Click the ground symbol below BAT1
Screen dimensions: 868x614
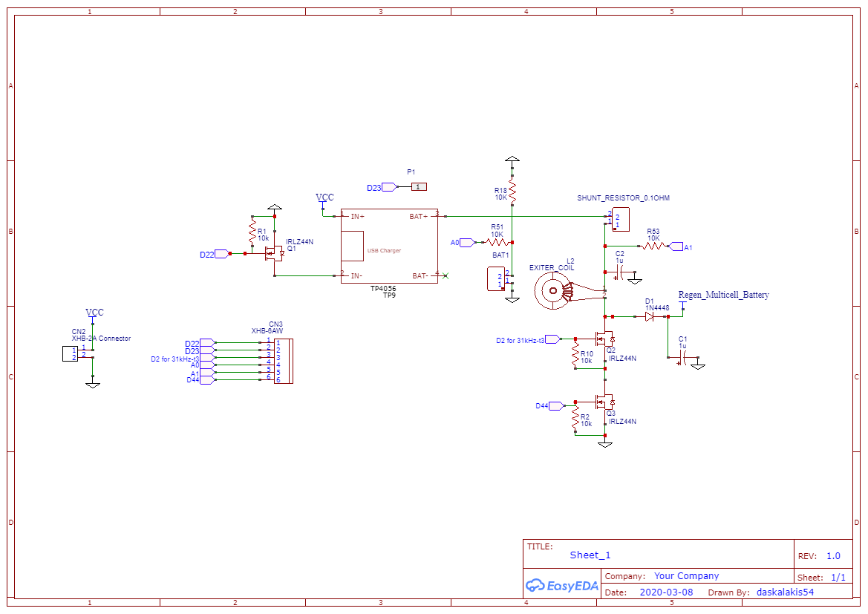point(512,299)
